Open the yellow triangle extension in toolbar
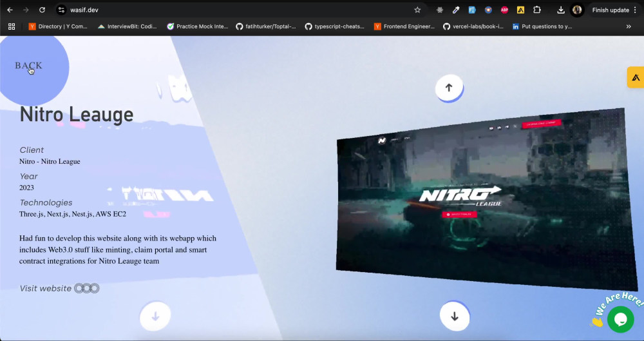 click(520, 10)
